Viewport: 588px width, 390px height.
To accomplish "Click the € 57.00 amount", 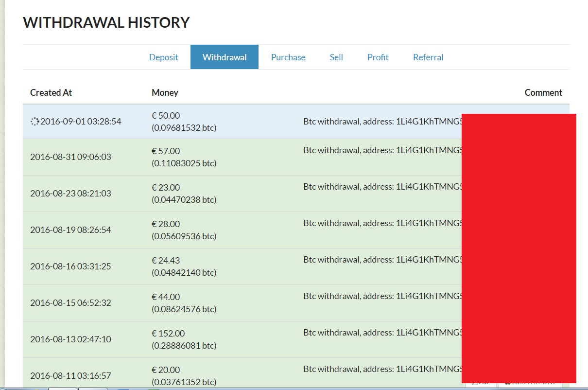I will click(166, 151).
